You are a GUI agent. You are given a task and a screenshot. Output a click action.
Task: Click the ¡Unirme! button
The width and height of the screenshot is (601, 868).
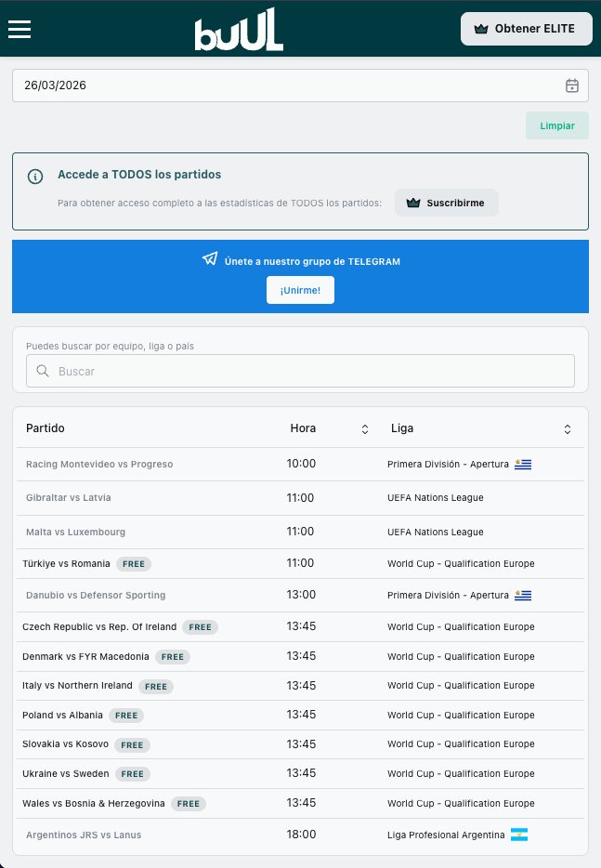(x=300, y=290)
